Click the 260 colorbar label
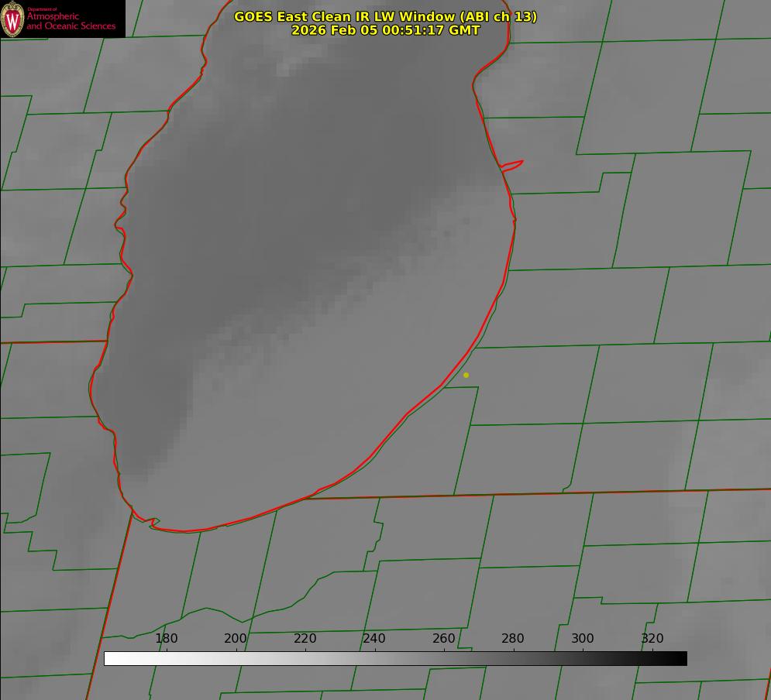Image resolution: width=771 pixels, height=700 pixels. click(443, 638)
